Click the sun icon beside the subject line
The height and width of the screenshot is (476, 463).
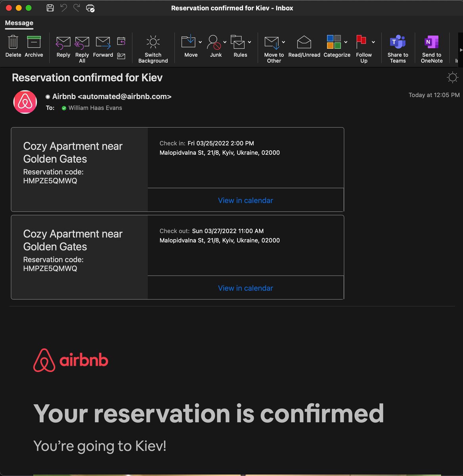click(x=452, y=77)
